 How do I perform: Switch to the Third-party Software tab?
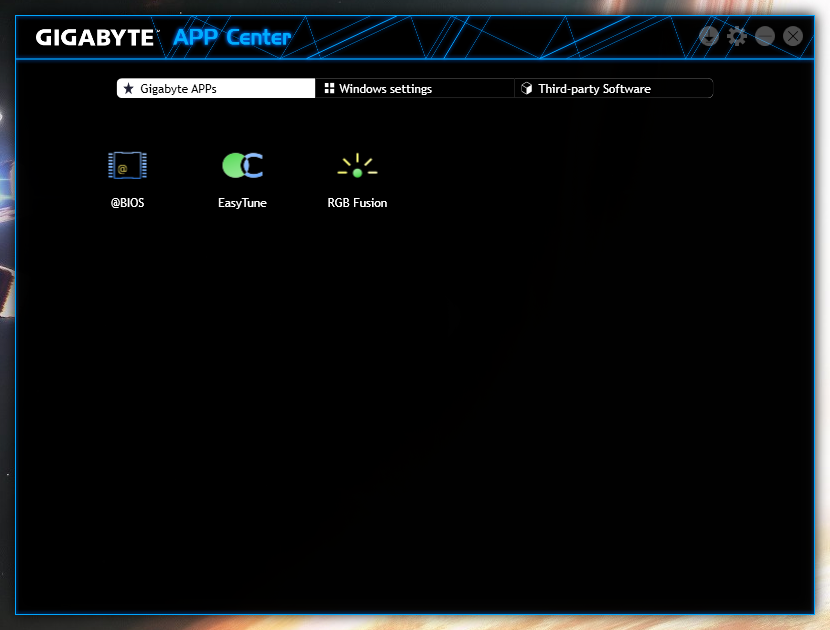click(x=612, y=89)
